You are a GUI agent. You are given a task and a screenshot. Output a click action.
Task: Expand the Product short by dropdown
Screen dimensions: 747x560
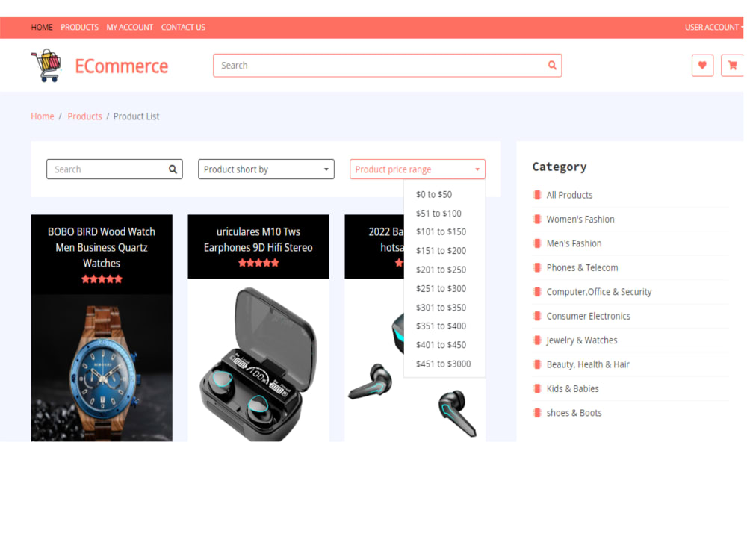point(266,169)
